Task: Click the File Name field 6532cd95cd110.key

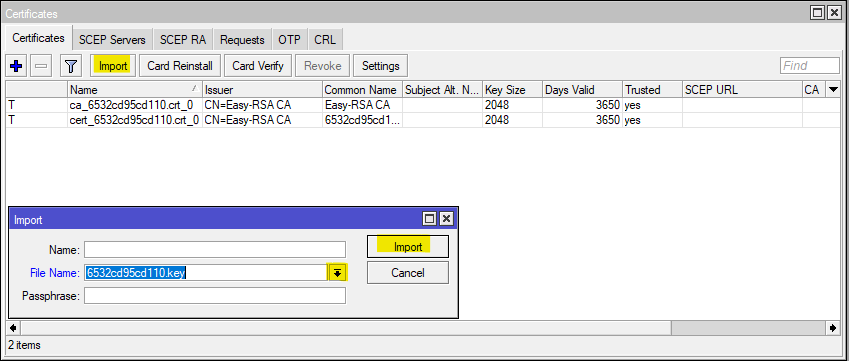Action: coord(206,273)
